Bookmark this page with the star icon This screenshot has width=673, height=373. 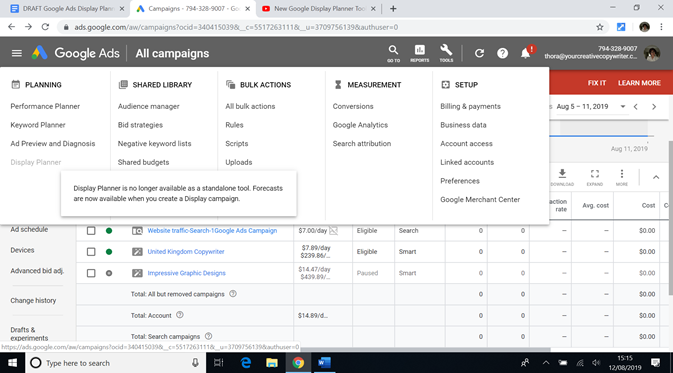point(600,27)
